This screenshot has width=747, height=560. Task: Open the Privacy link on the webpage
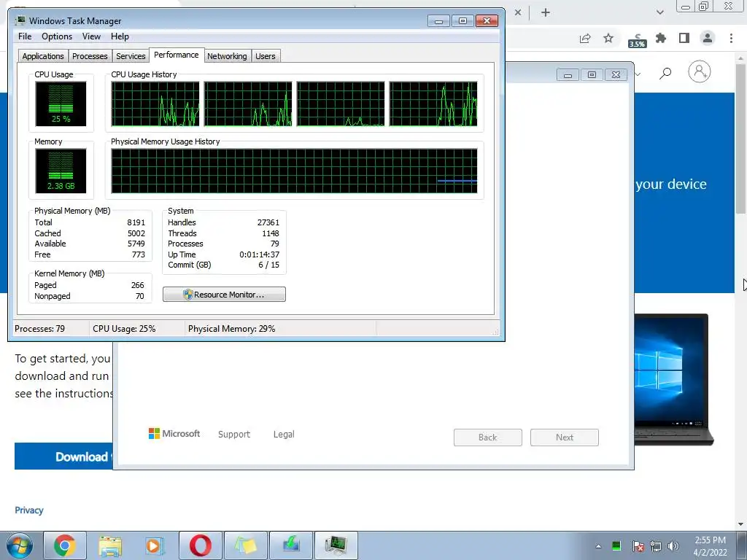(x=29, y=510)
